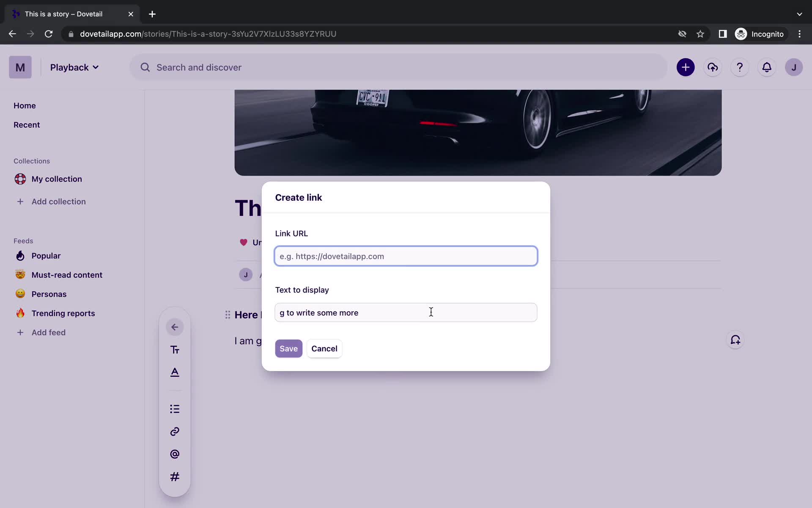The width and height of the screenshot is (812, 508).
Task: Click the author J avatar in story
Action: (246, 275)
